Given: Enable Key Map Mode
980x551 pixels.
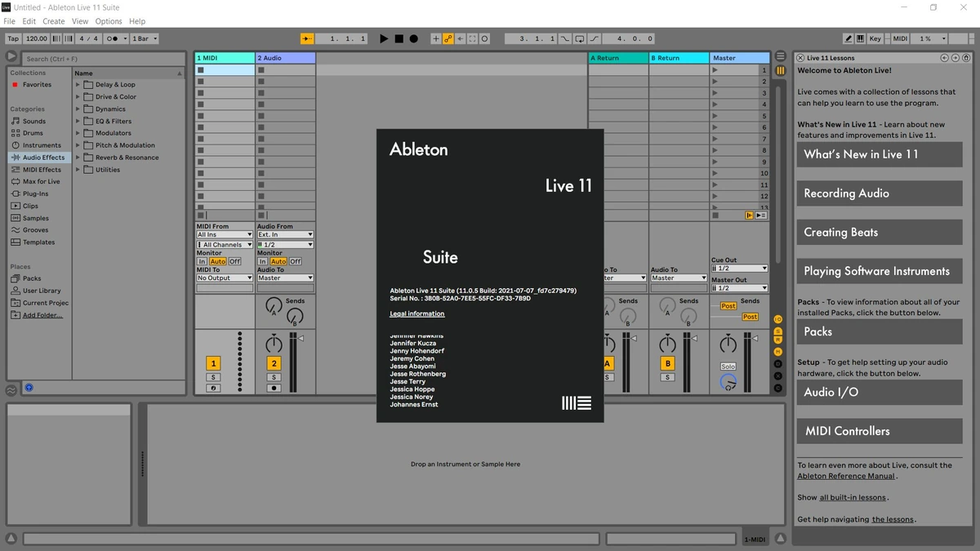Looking at the screenshot, I should point(875,38).
